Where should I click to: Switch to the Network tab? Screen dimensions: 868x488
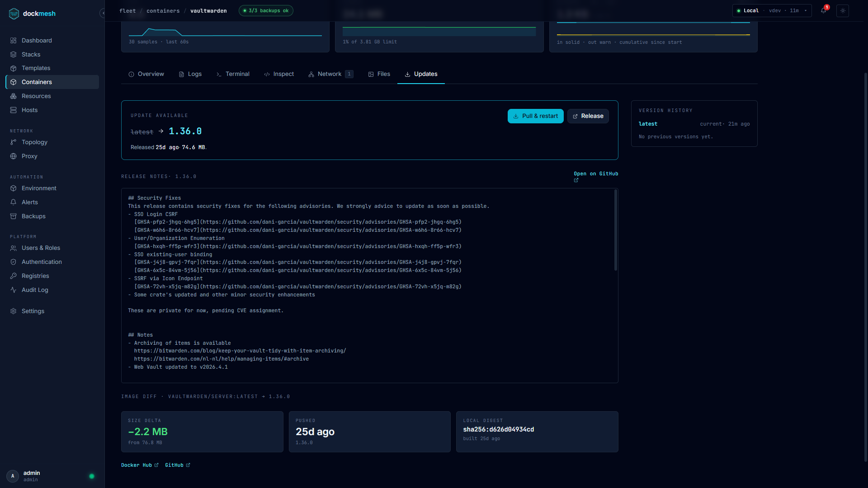pos(331,74)
